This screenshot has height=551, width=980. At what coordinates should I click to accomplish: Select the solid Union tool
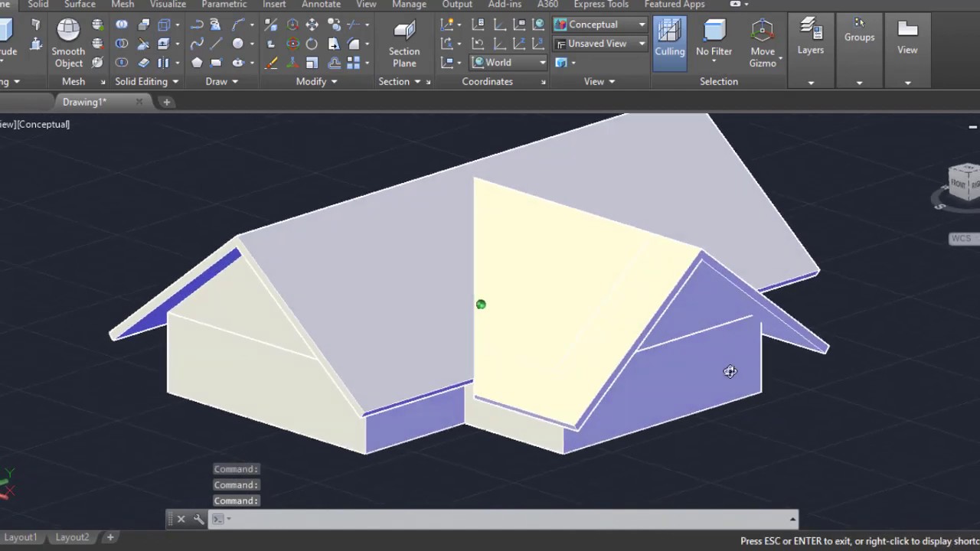[122, 24]
